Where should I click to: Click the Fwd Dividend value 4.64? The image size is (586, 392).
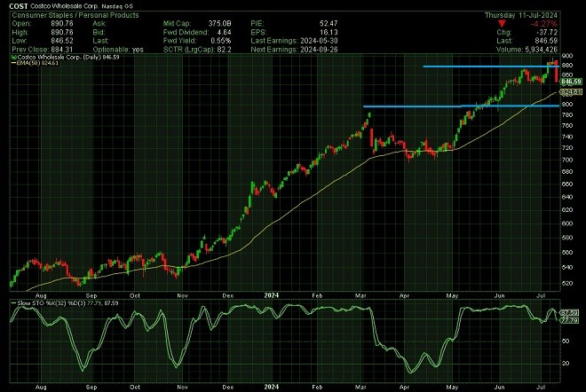click(x=224, y=32)
